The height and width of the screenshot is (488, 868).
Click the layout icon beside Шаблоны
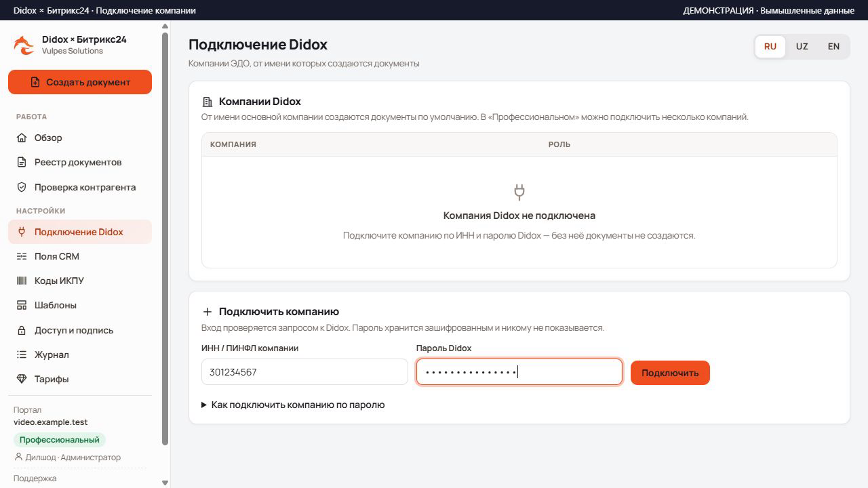point(22,305)
